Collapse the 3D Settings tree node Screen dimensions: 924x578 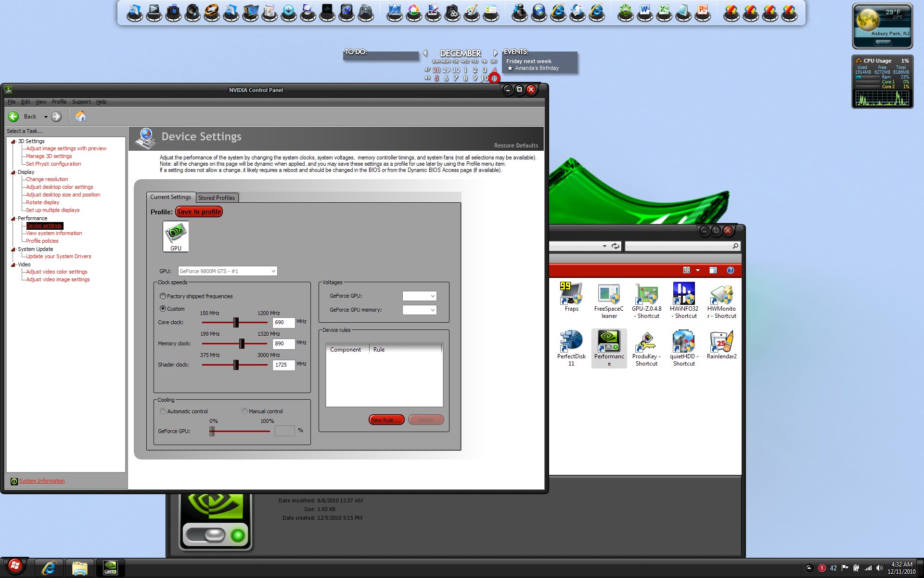(x=13, y=142)
